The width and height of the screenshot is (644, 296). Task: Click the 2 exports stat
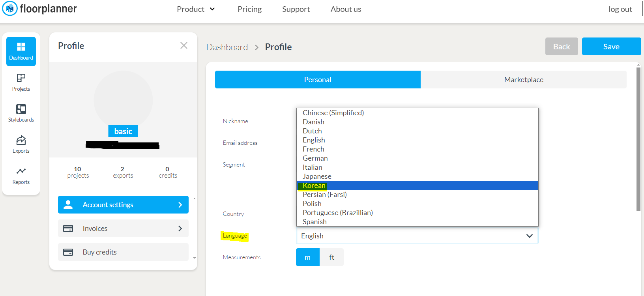pyautogui.click(x=123, y=172)
